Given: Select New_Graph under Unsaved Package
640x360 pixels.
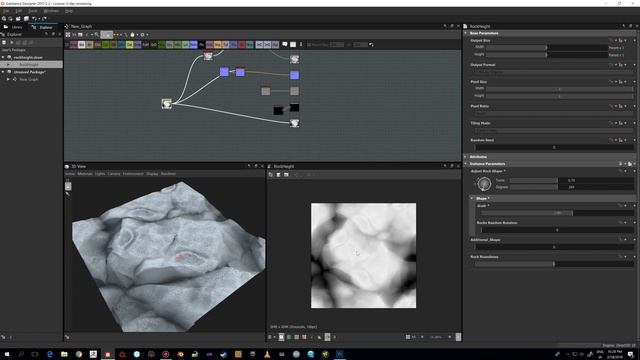Looking at the screenshot, I should 29,79.
